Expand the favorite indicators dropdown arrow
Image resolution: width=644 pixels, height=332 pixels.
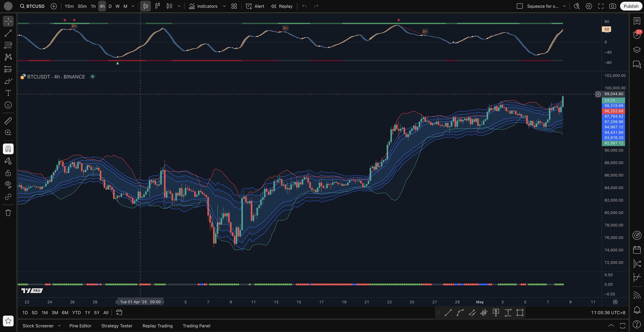coord(224,6)
